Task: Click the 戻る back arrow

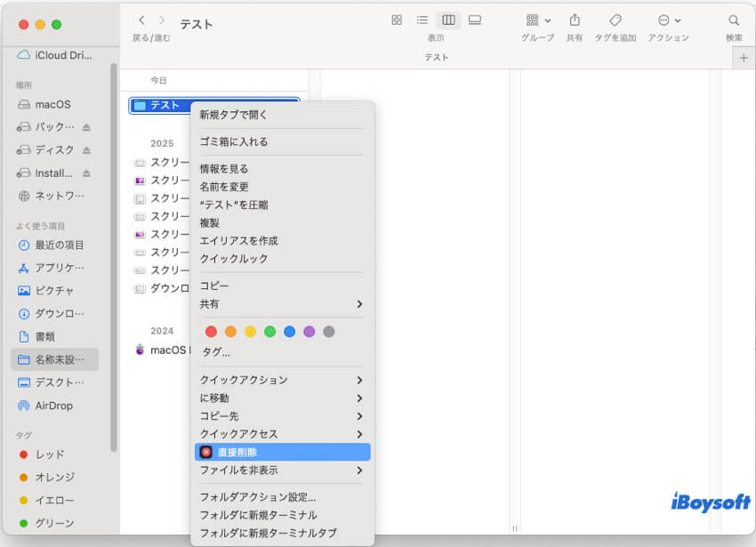Action: pos(142,19)
